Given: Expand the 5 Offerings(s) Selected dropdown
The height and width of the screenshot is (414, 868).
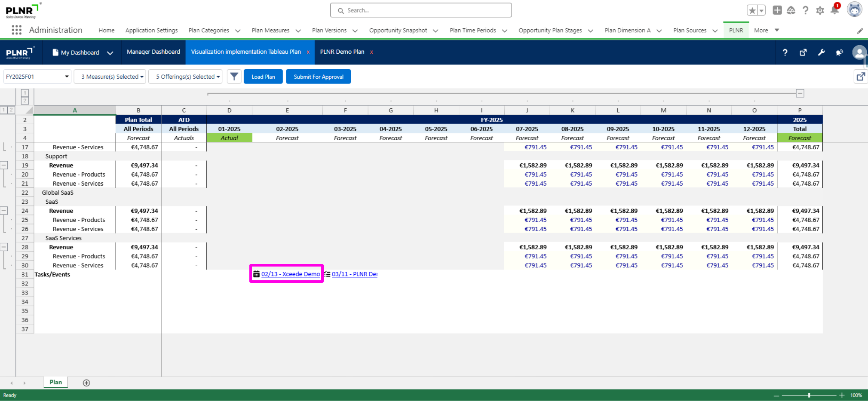Looking at the screenshot, I should coord(185,77).
